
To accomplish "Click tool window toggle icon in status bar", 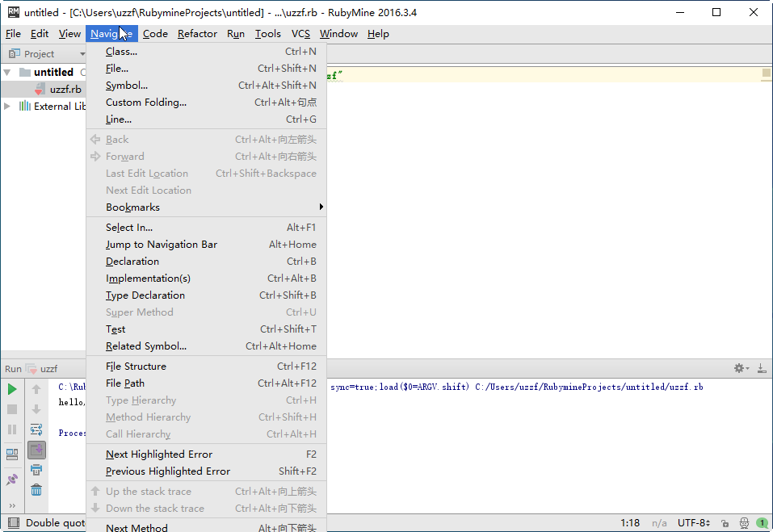I will click(x=13, y=522).
